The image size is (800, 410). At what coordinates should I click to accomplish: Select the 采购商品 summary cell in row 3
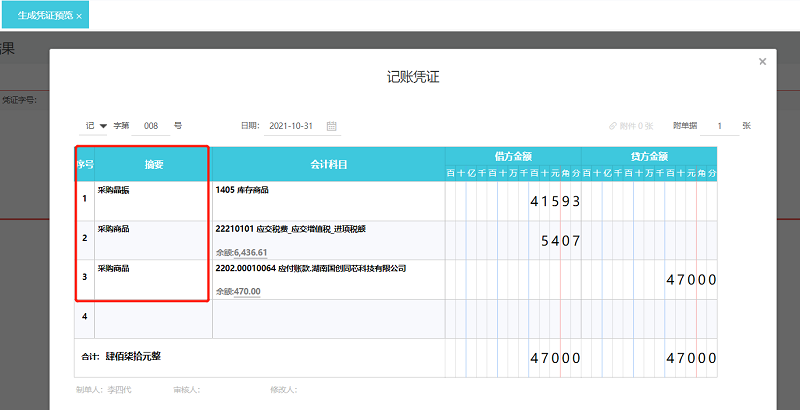pos(152,280)
